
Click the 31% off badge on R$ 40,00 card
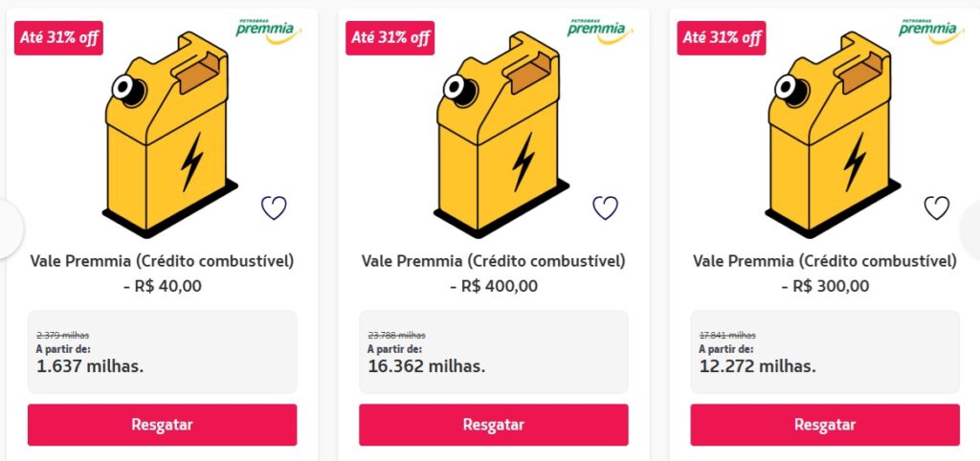click(x=58, y=38)
